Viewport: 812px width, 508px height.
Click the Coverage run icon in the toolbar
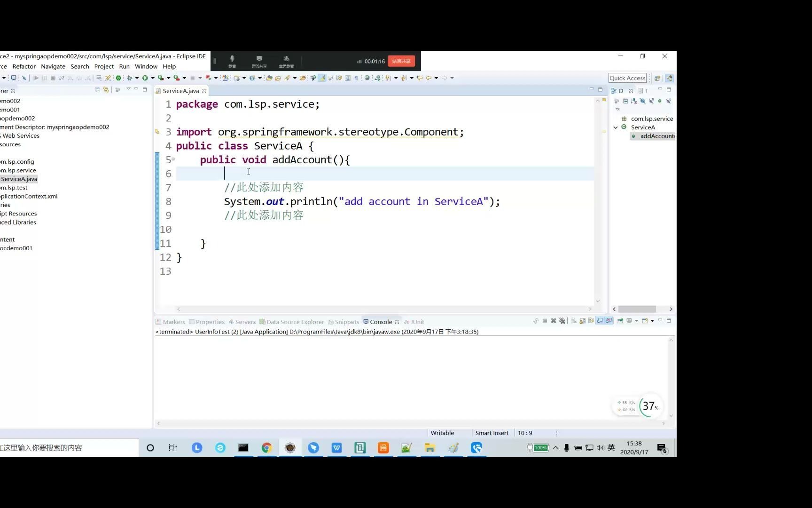(x=160, y=78)
